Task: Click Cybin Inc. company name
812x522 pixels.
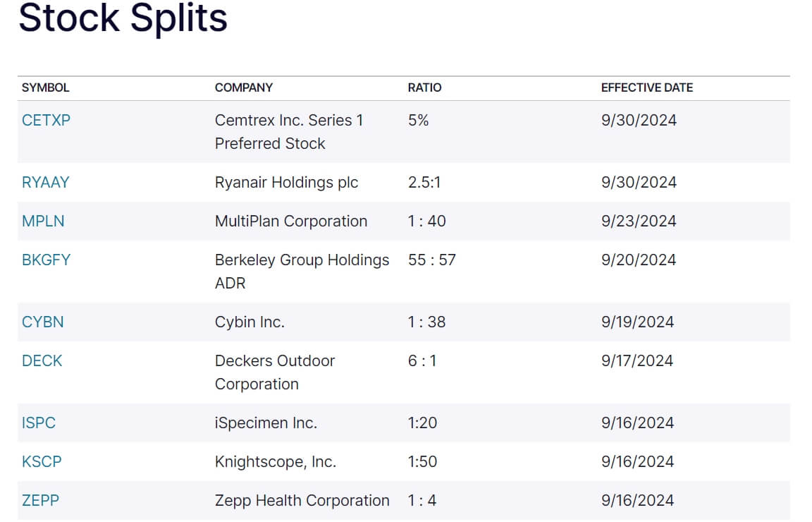Action: click(x=250, y=322)
